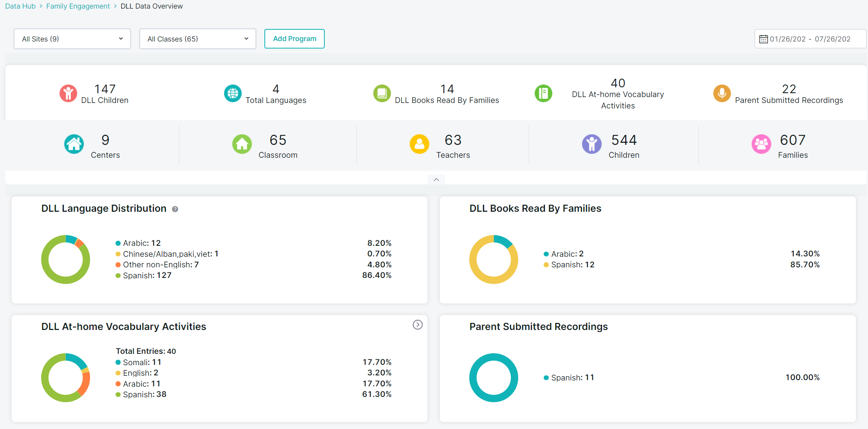Navigate to Family Engagement breadcrumb
This screenshot has width=868, height=429.
tap(78, 6)
